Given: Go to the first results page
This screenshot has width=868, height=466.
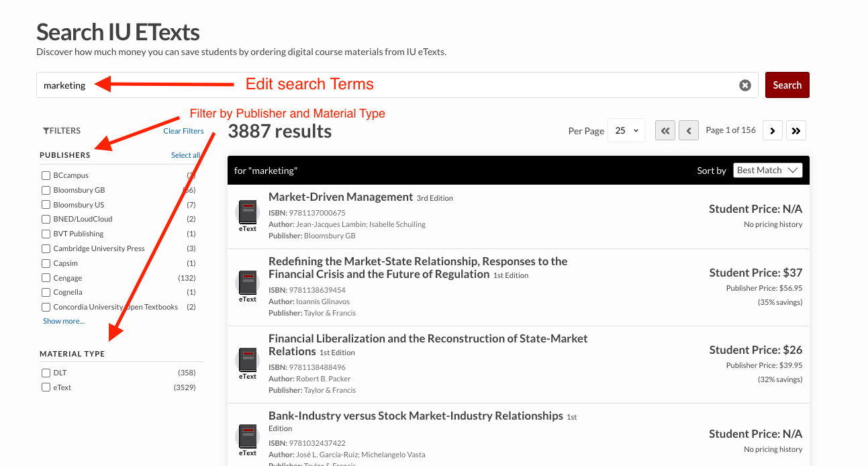Looking at the screenshot, I should (665, 130).
